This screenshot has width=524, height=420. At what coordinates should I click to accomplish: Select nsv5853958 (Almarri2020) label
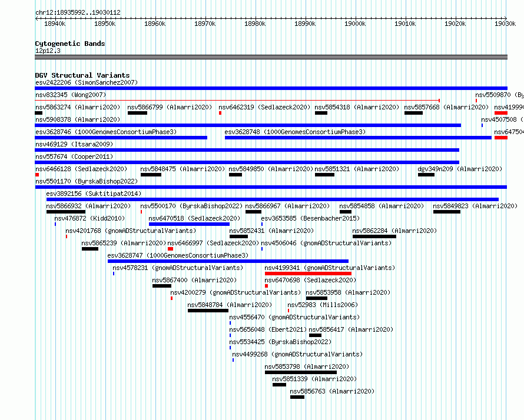[x=348, y=292]
